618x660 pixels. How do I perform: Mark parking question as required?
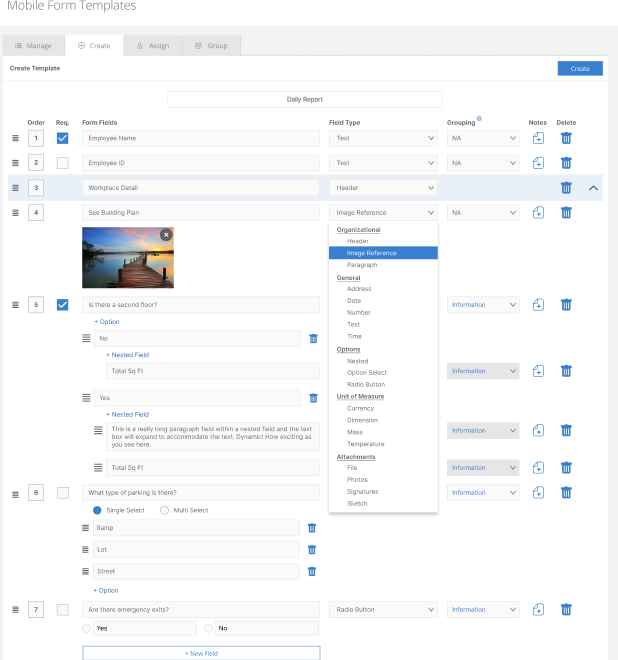click(63, 492)
